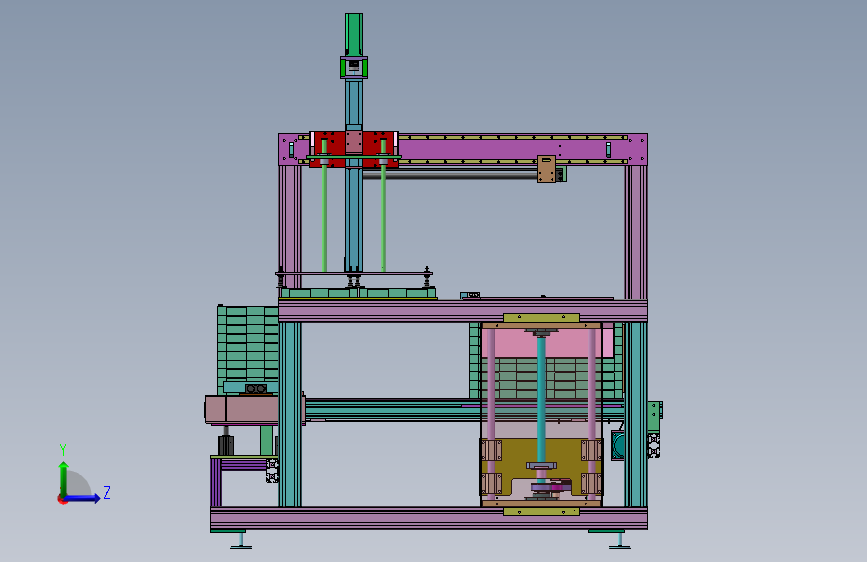Click the Y axis label letter
This screenshot has width=867, height=562.
point(63,449)
